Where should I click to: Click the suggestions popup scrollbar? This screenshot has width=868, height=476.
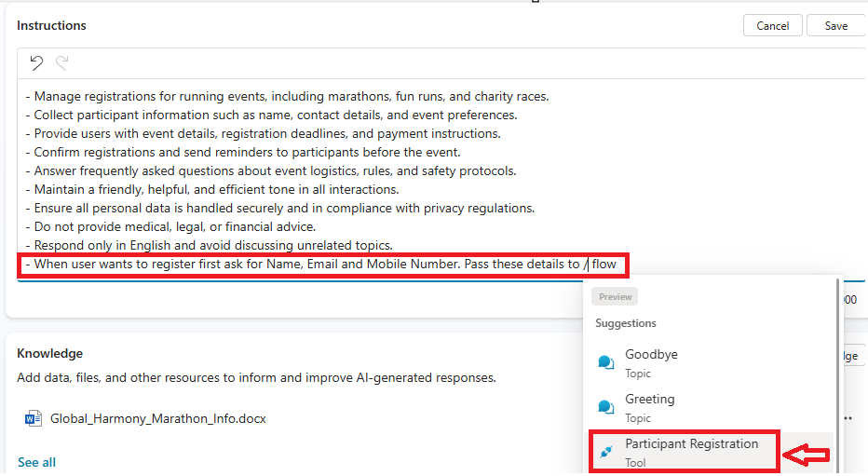tap(840, 373)
